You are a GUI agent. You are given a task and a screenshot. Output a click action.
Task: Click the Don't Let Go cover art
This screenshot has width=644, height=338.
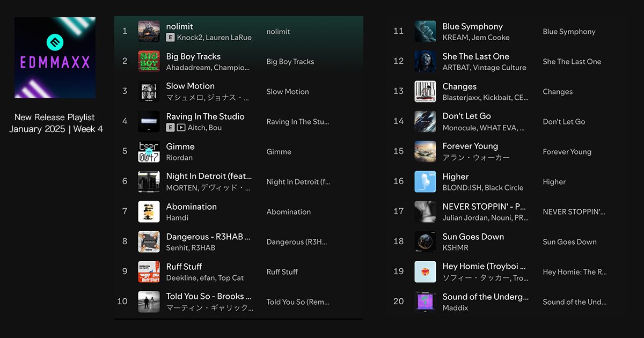425,122
